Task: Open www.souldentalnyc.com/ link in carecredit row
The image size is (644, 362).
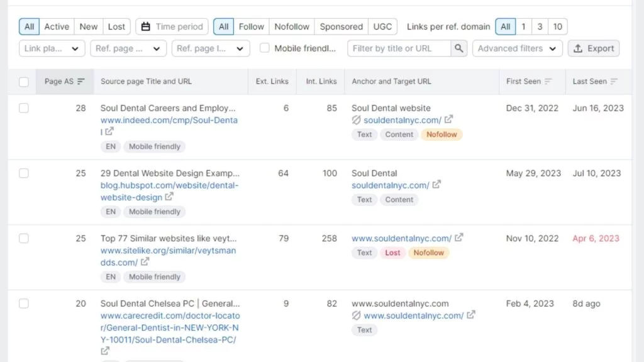Action: click(x=414, y=315)
